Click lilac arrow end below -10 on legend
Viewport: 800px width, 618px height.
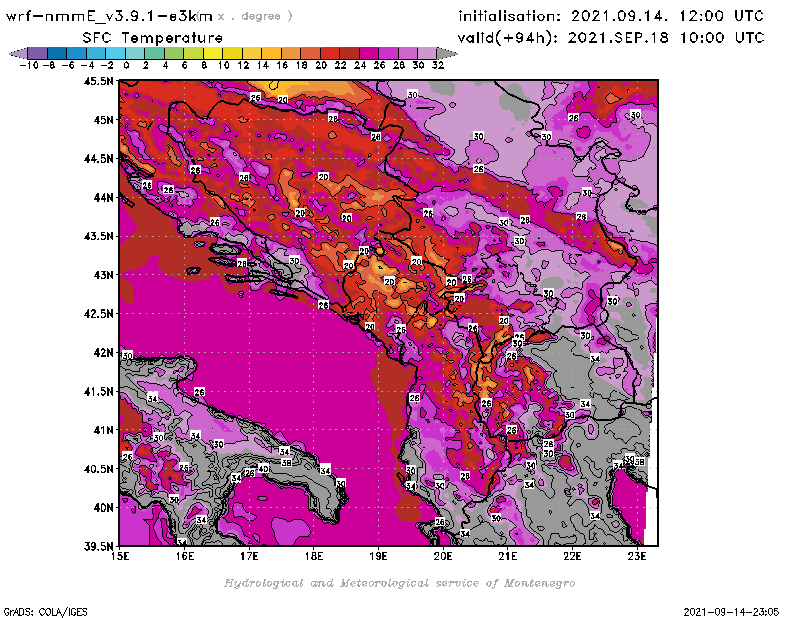click(x=18, y=53)
